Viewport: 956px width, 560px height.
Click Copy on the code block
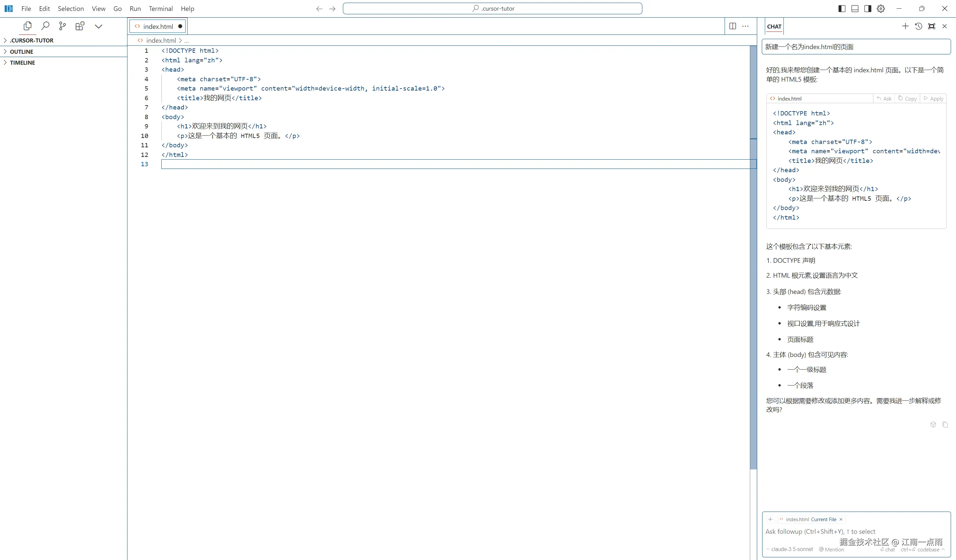click(908, 99)
